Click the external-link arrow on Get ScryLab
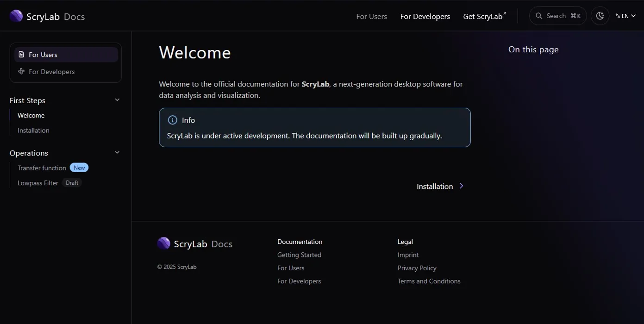 (506, 12)
